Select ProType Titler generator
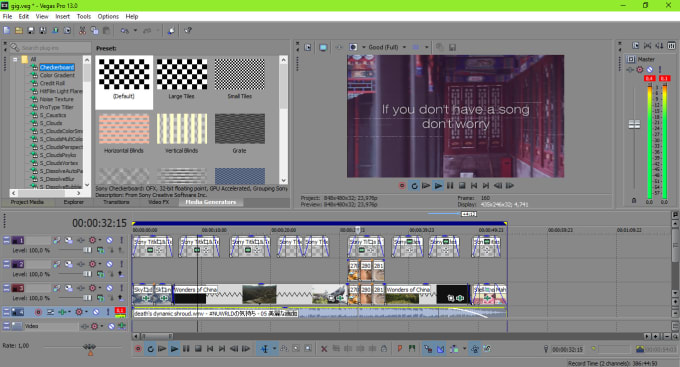680x367 pixels. [56, 107]
